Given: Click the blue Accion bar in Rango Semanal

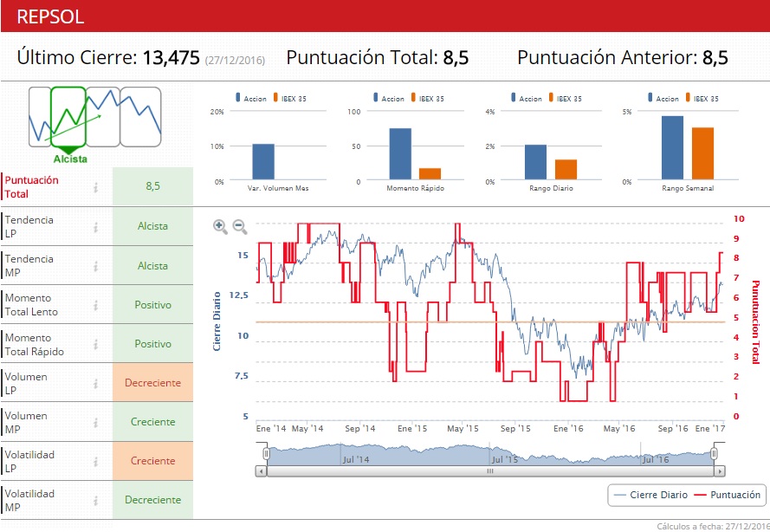Looking at the screenshot, I should tap(672, 148).
